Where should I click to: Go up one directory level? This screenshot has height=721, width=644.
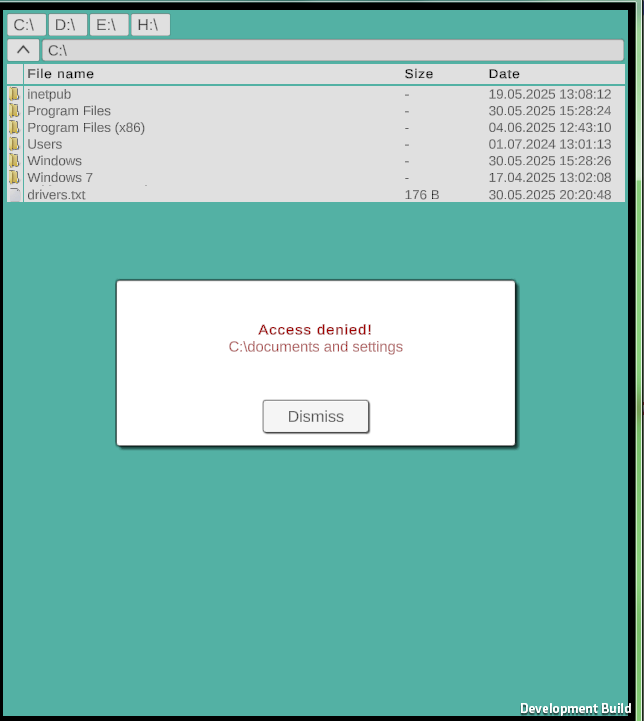(x=23, y=50)
